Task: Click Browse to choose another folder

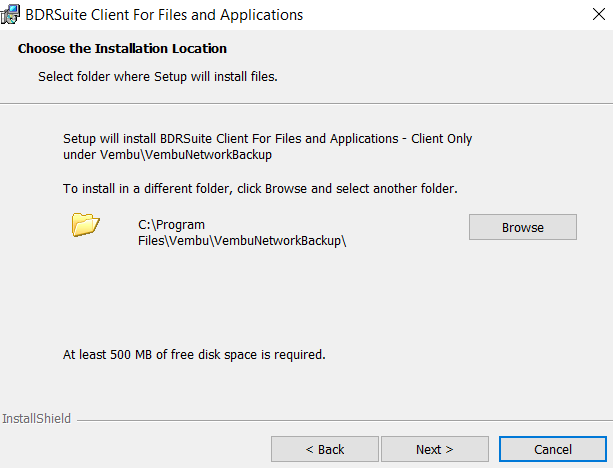Action: click(523, 227)
